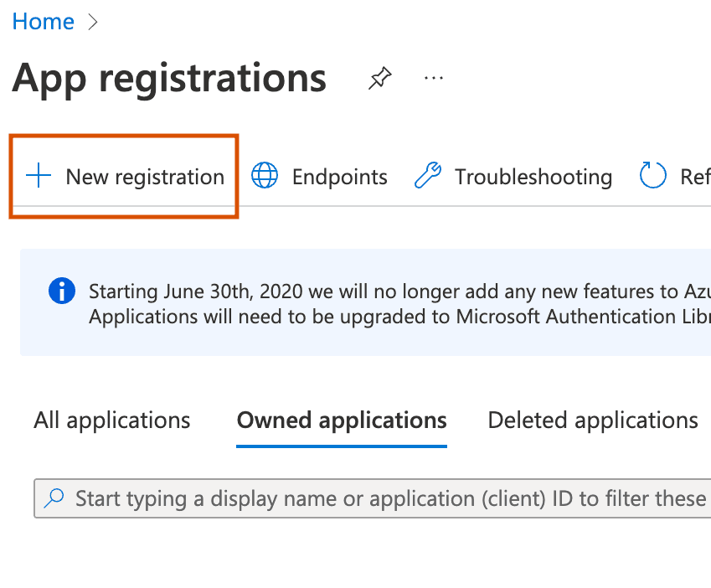Navigate back using the Home link
Image resolution: width=711 pixels, height=588 pixels.
tap(43, 21)
